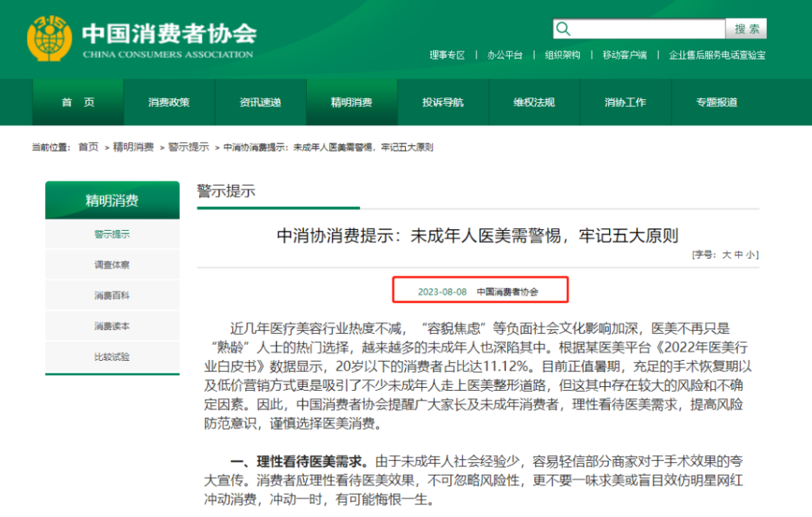Select 调查体察 in the left sidebar

click(x=112, y=265)
